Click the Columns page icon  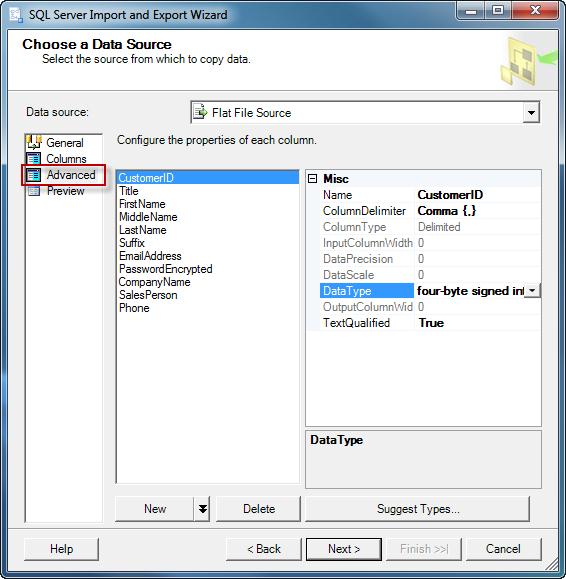34,158
